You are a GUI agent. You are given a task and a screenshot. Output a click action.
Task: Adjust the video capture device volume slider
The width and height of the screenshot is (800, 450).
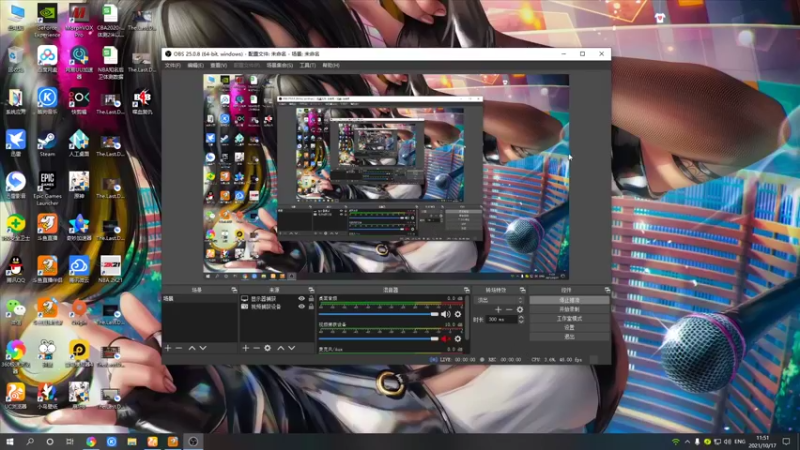pyautogui.click(x=379, y=339)
